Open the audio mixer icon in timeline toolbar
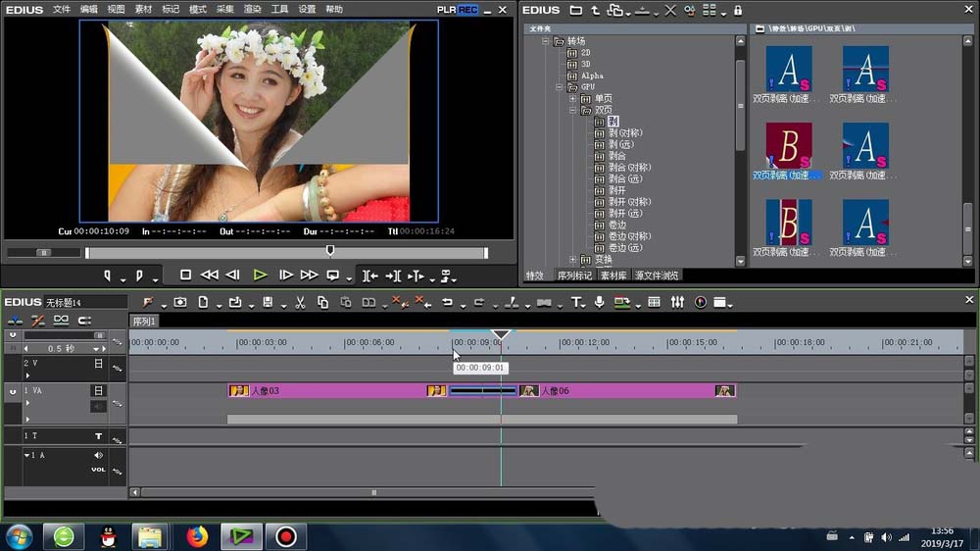Viewport: 980px width, 551px height. [677, 302]
